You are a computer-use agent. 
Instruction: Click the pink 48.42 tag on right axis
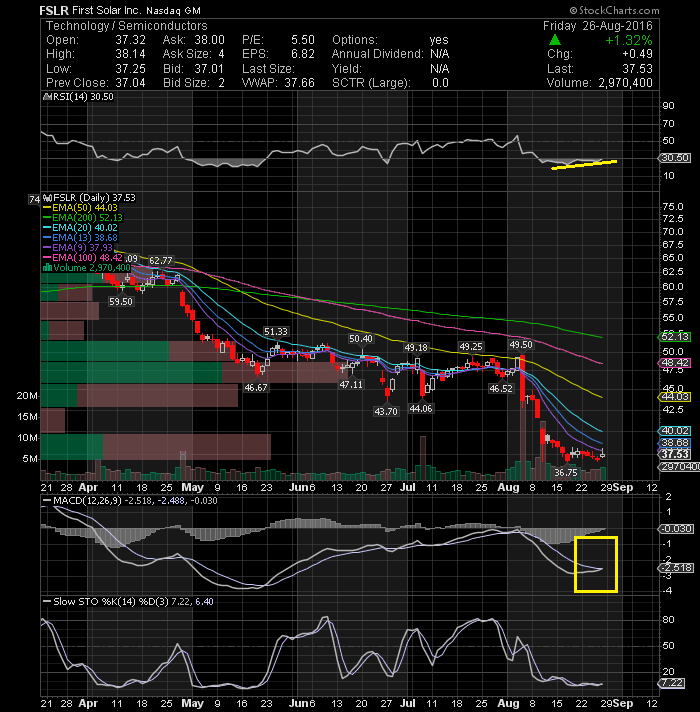675,363
